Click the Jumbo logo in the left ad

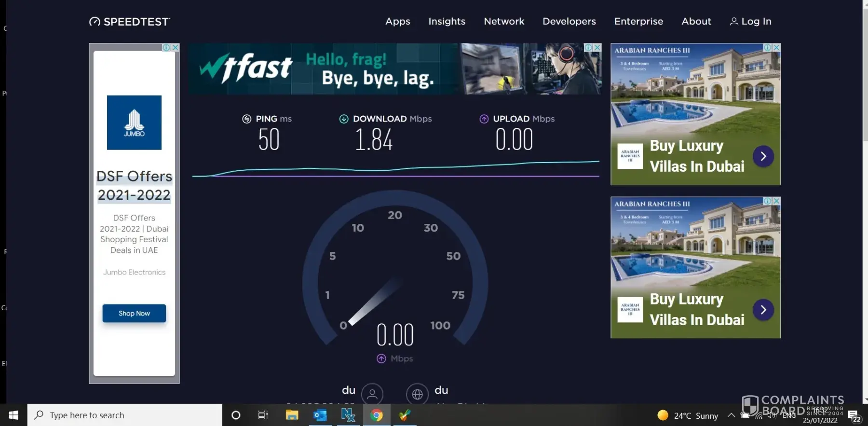tap(134, 123)
